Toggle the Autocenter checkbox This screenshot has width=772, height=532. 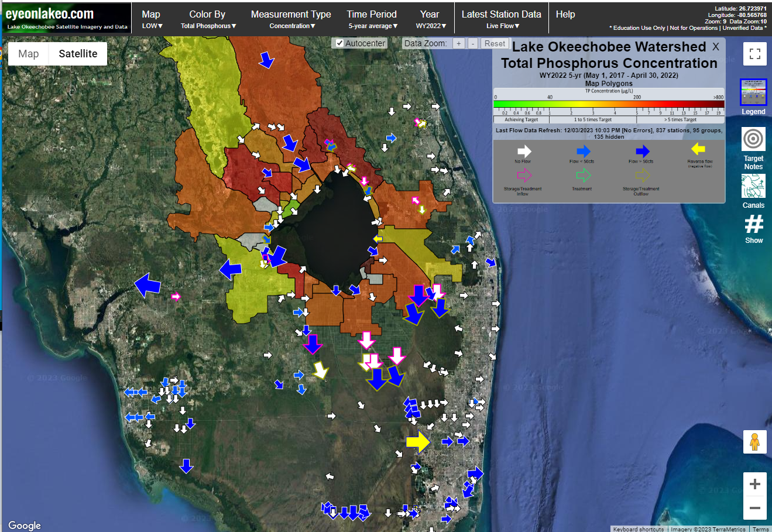coord(339,43)
